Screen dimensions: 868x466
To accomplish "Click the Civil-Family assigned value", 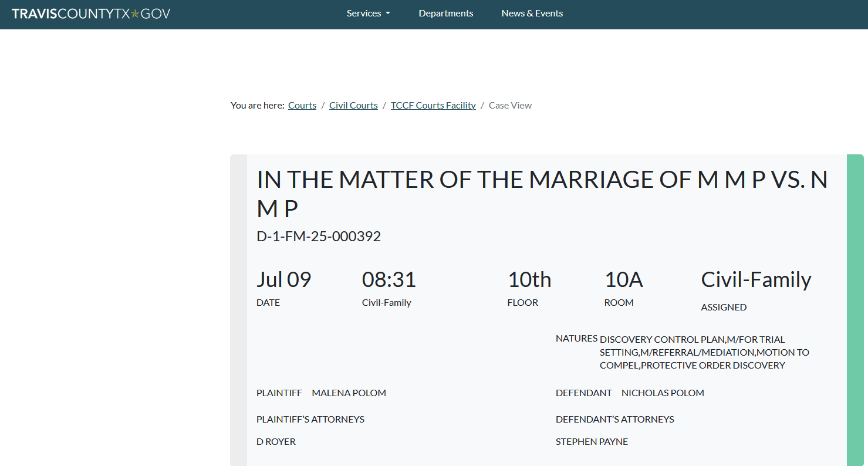I will (756, 280).
